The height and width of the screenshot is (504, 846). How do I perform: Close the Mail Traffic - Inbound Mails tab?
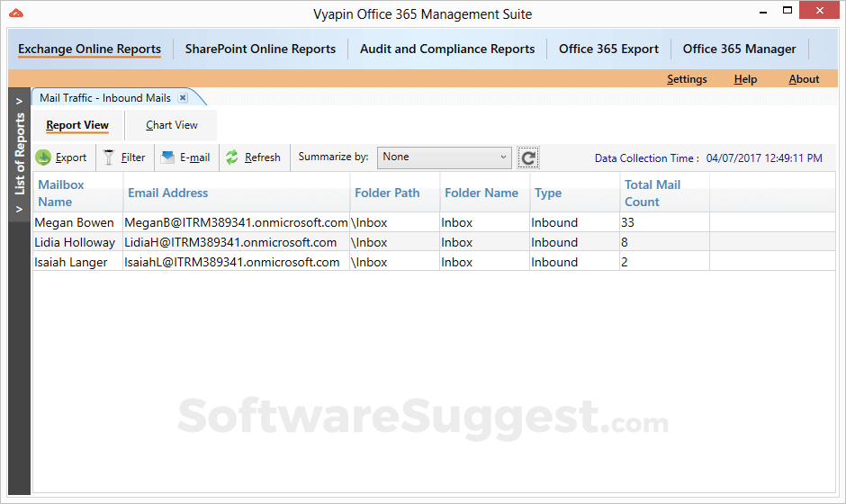click(x=183, y=98)
